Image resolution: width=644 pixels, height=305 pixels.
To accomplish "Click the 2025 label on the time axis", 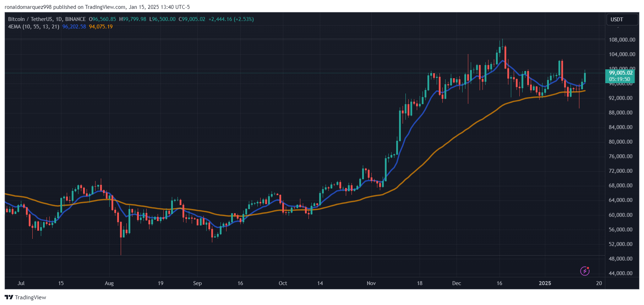I will point(545,283).
